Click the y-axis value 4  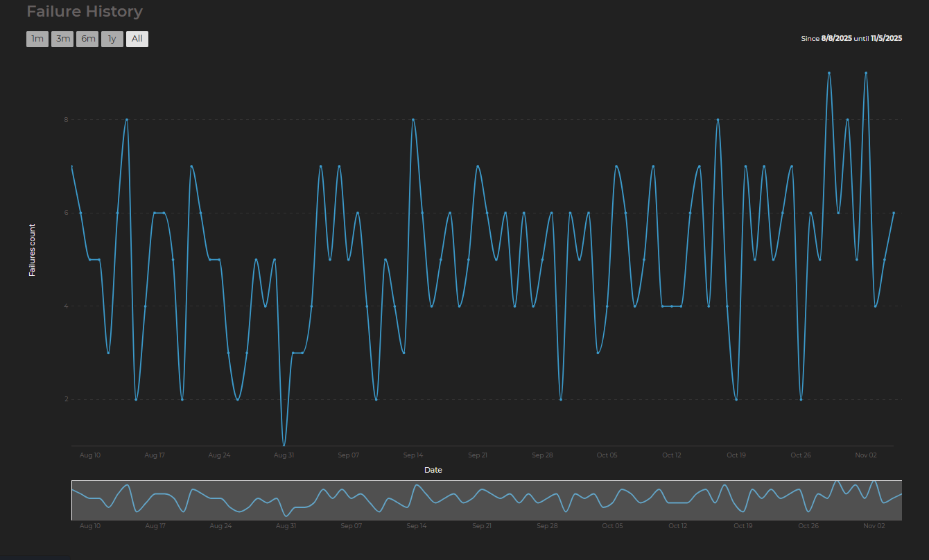pos(67,306)
